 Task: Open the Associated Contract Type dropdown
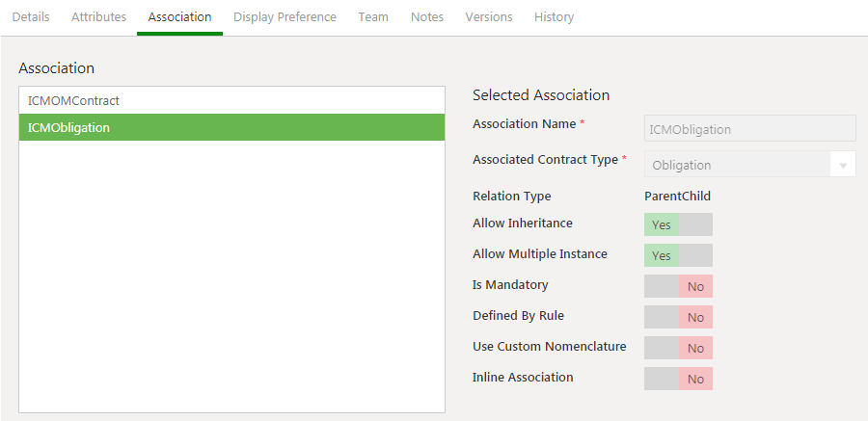[738, 165]
